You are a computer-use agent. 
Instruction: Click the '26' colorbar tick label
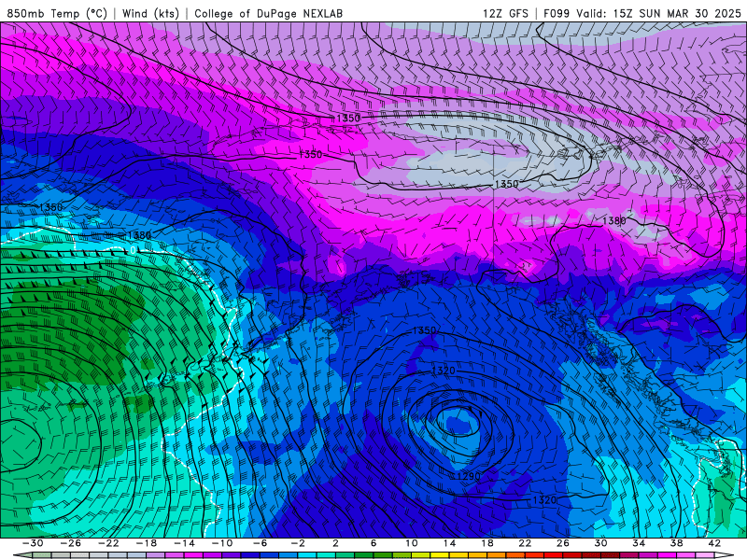pos(563,543)
